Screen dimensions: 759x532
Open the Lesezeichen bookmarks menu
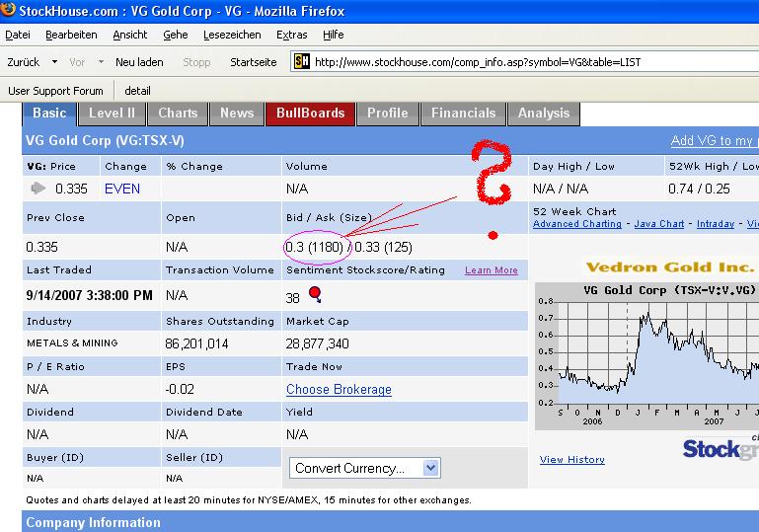pyautogui.click(x=232, y=35)
